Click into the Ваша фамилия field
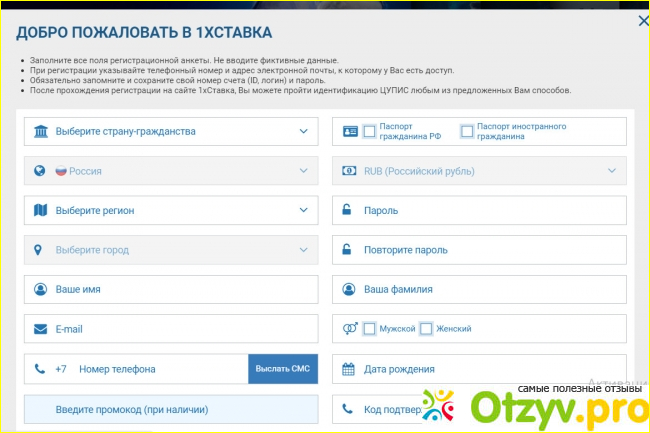650x433 pixels. 490,289
